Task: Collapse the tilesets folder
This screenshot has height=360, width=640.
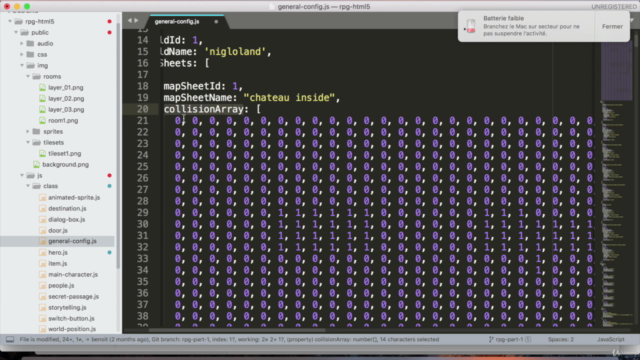Action: 28,142
